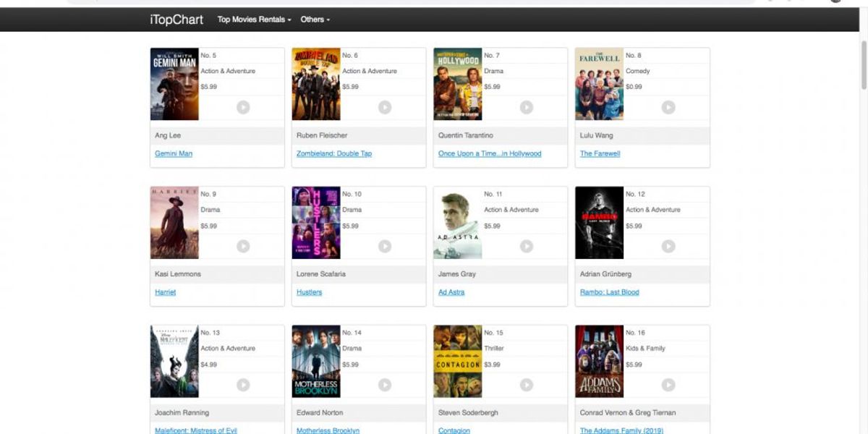
Task: Expand the Top Movies Rentals dropdown
Action: (x=254, y=20)
